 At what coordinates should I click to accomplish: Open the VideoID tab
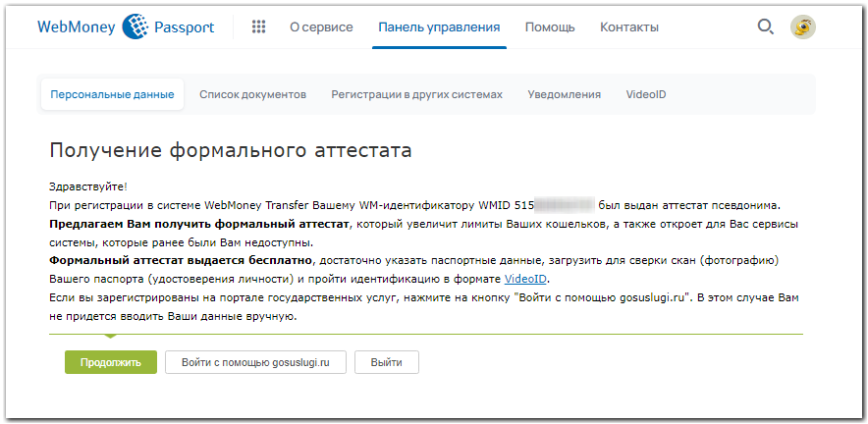[646, 94]
